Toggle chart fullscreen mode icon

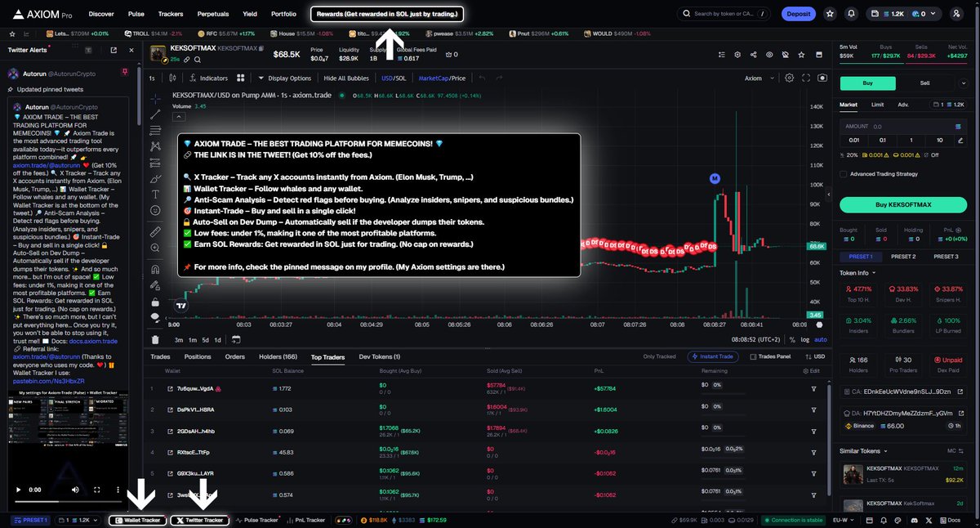tap(805, 78)
